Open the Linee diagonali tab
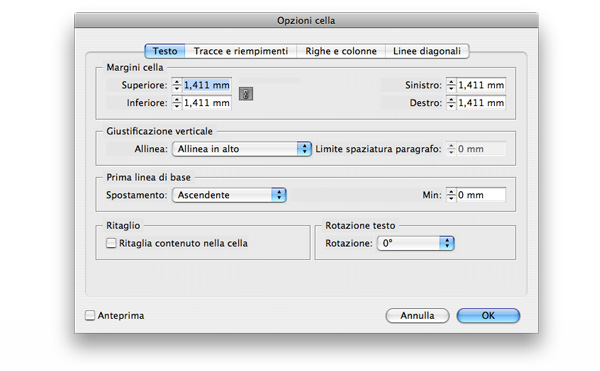 tap(427, 51)
